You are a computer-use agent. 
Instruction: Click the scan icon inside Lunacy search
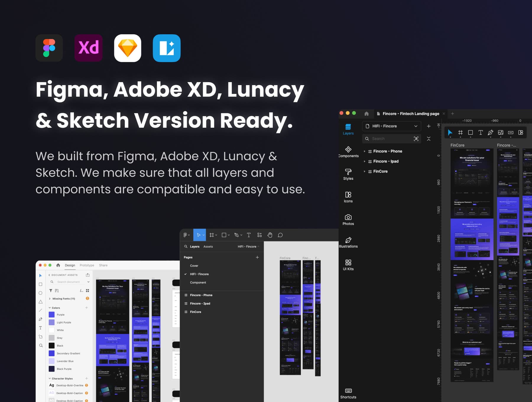pyautogui.click(x=416, y=139)
